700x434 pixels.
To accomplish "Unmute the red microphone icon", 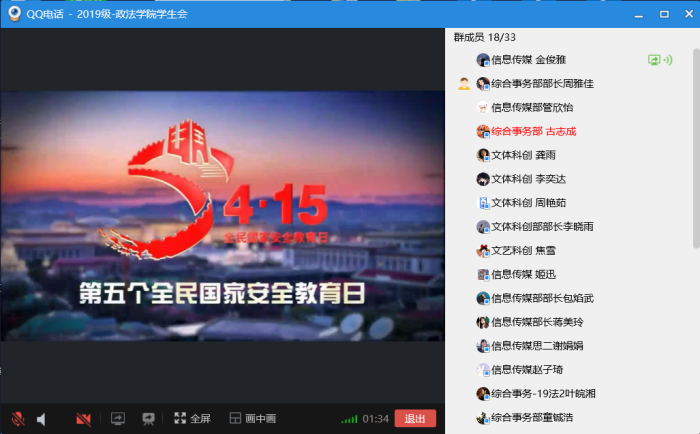I will [18, 419].
